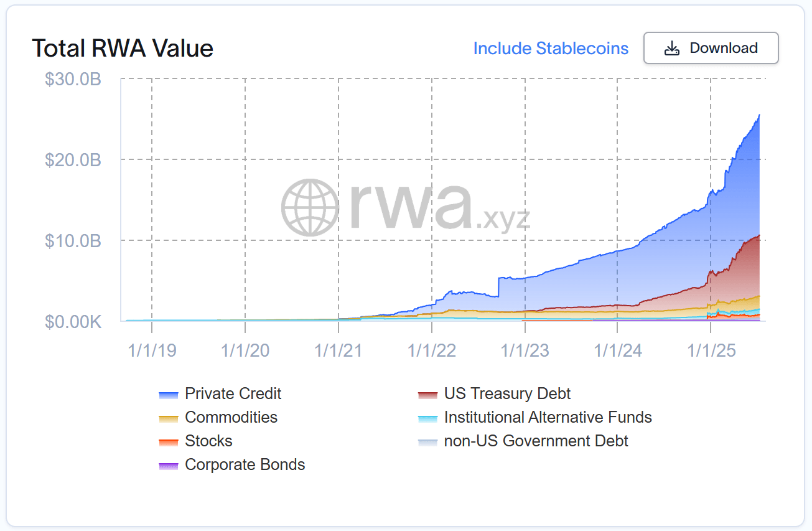Toggle US Treasury Debt legend swatch

[x=428, y=394]
